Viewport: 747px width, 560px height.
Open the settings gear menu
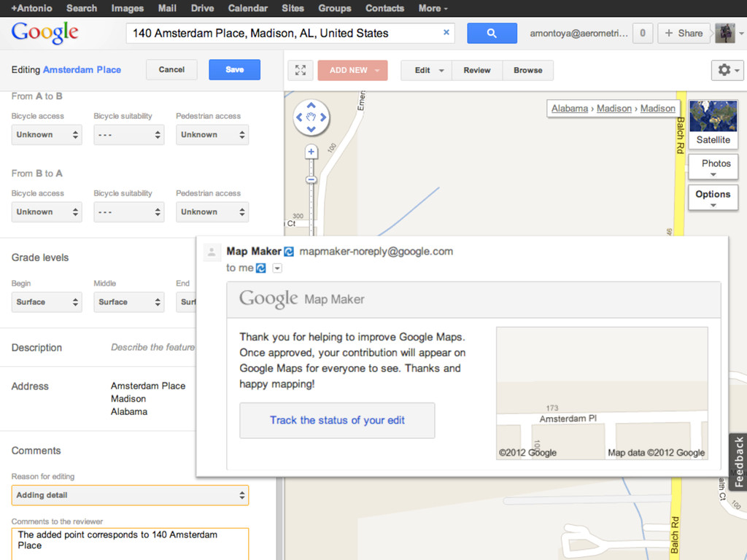coord(727,70)
